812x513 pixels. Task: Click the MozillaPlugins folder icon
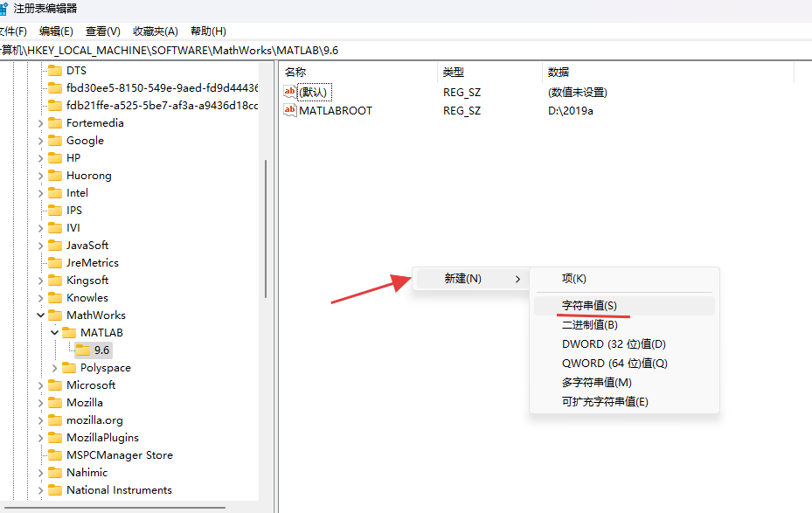click(55, 438)
